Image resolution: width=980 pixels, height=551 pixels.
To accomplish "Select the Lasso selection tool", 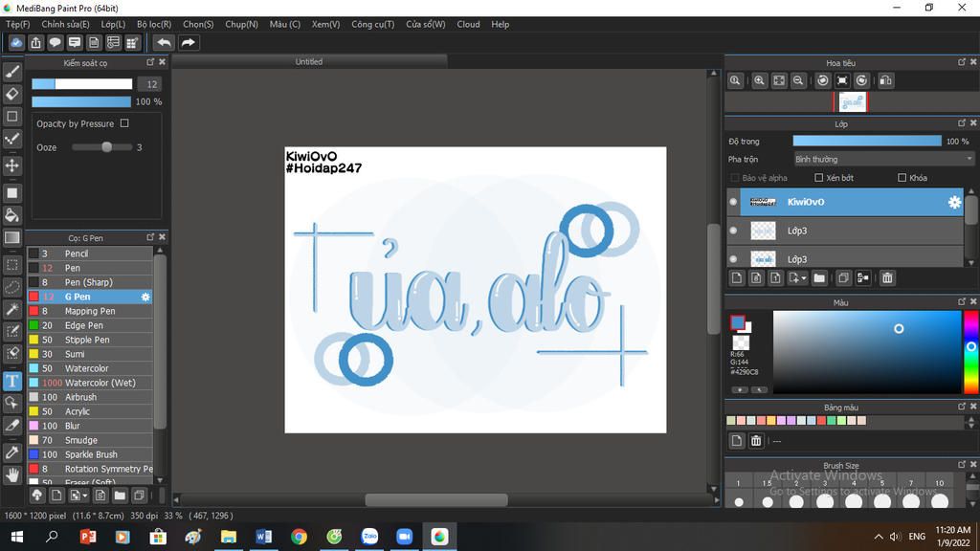I will 11,287.
